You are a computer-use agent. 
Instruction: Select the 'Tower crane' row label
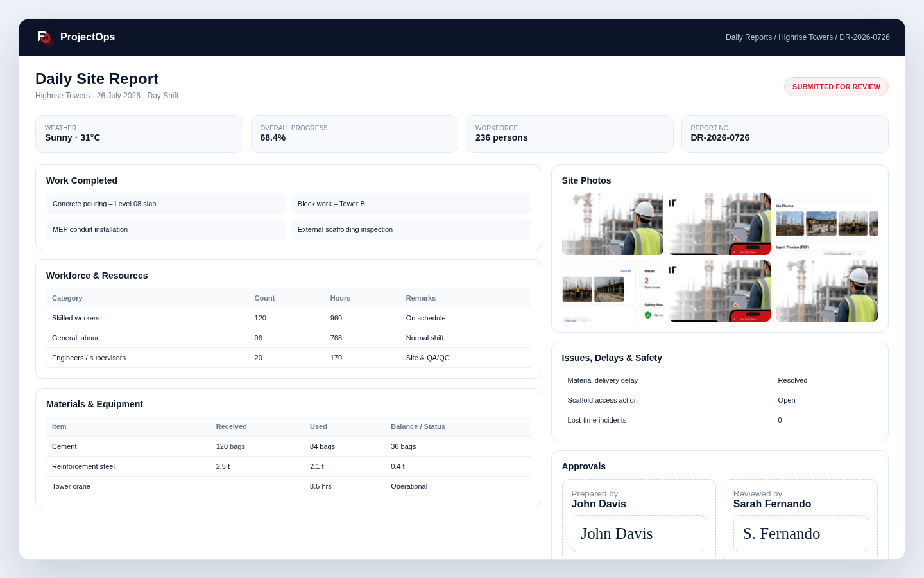[71, 486]
